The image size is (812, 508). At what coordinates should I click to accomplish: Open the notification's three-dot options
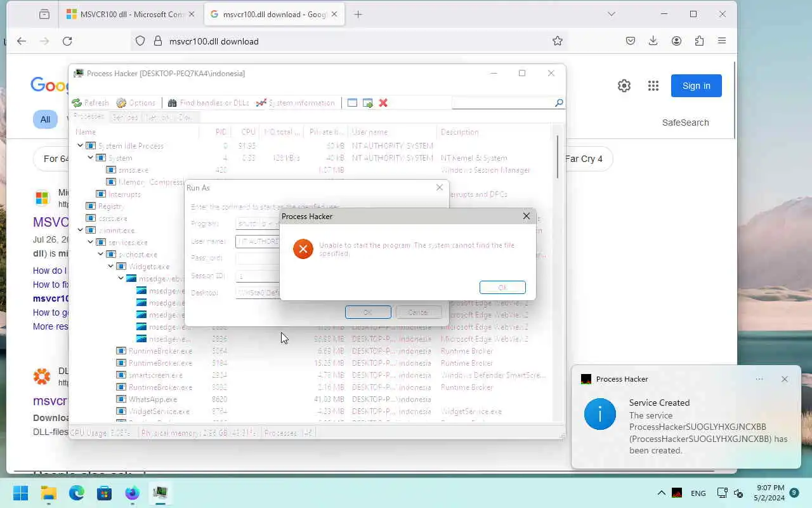[759, 379]
